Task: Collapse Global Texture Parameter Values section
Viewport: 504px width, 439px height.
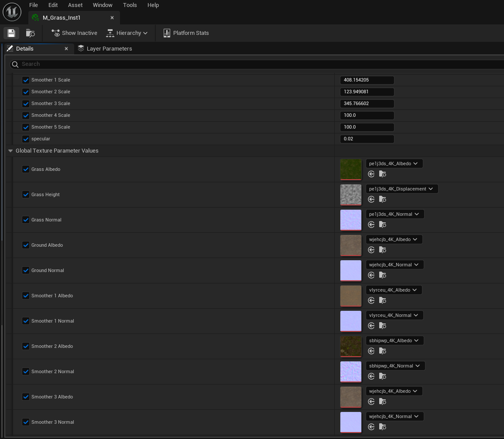Action: coord(10,150)
